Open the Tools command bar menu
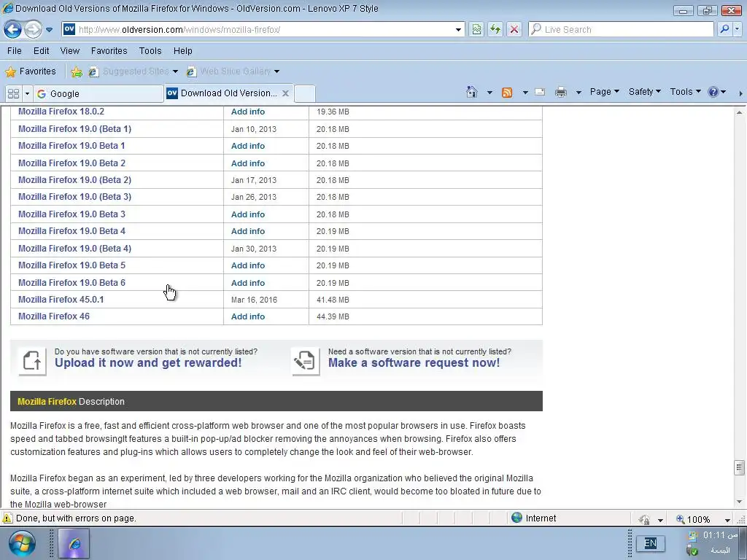Viewport: 747px width, 560px height. click(x=685, y=92)
